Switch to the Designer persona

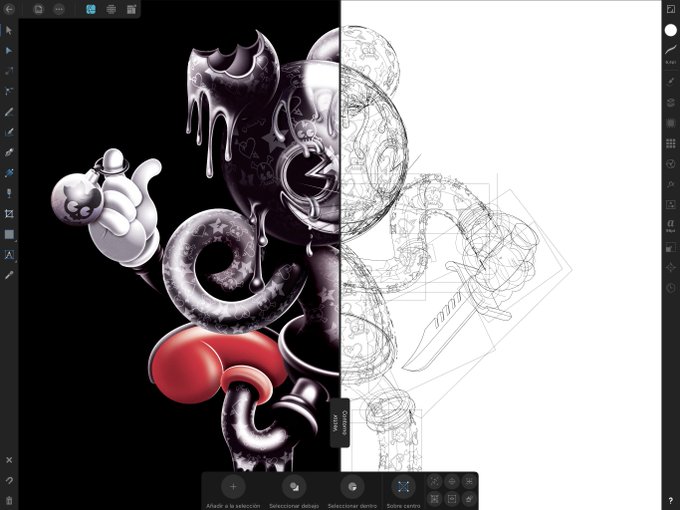tap(91, 9)
